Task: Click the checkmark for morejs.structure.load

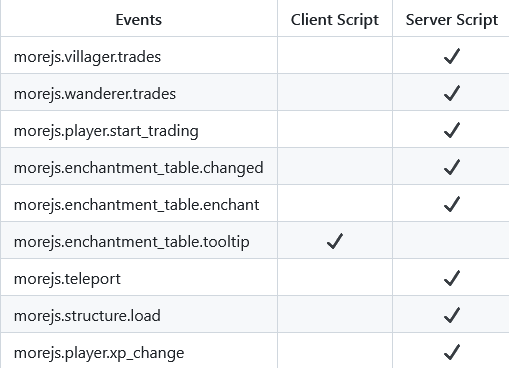Action: (x=452, y=315)
